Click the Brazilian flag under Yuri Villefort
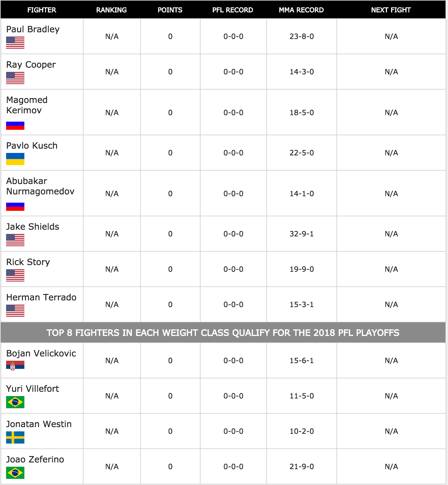Viewport: 448px width, 485px height. [15, 402]
